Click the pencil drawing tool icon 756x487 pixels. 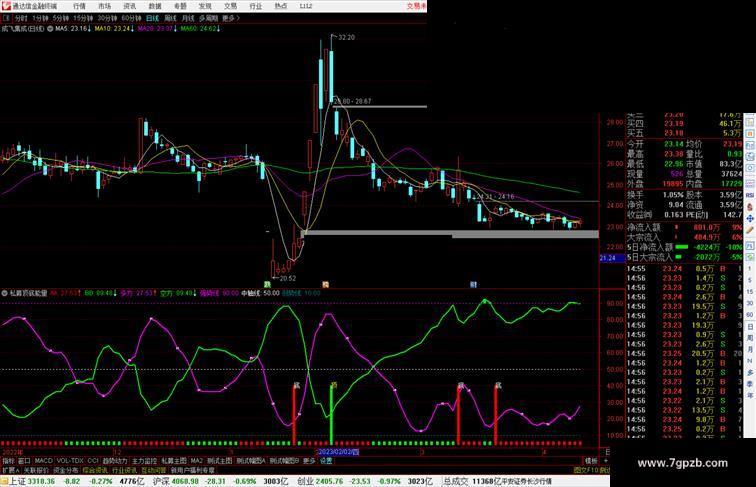click(750, 232)
